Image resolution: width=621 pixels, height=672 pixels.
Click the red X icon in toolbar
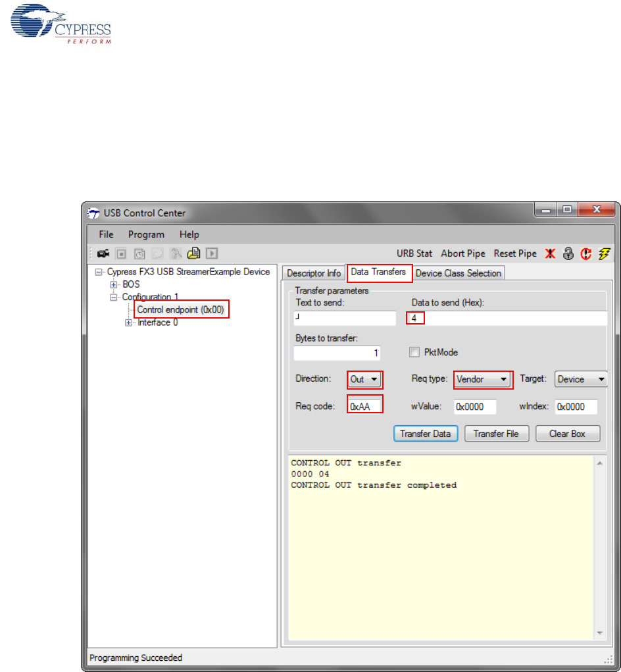point(551,253)
